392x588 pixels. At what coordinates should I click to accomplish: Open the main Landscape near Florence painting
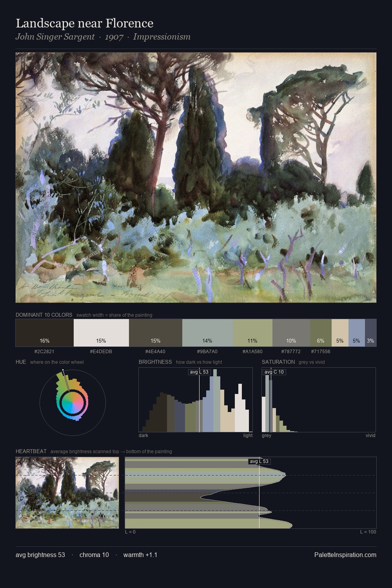click(196, 178)
